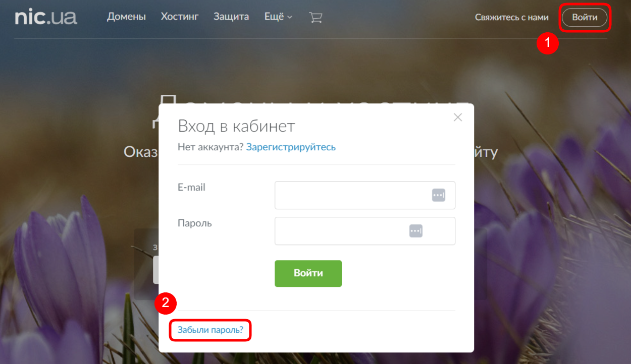Click the nic.ua logo
This screenshot has width=631, height=364.
46,17
